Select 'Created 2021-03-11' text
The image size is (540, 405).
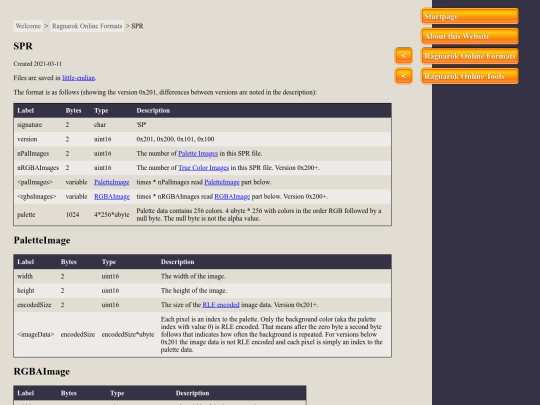pyautogui.click(x=38, y=64)
